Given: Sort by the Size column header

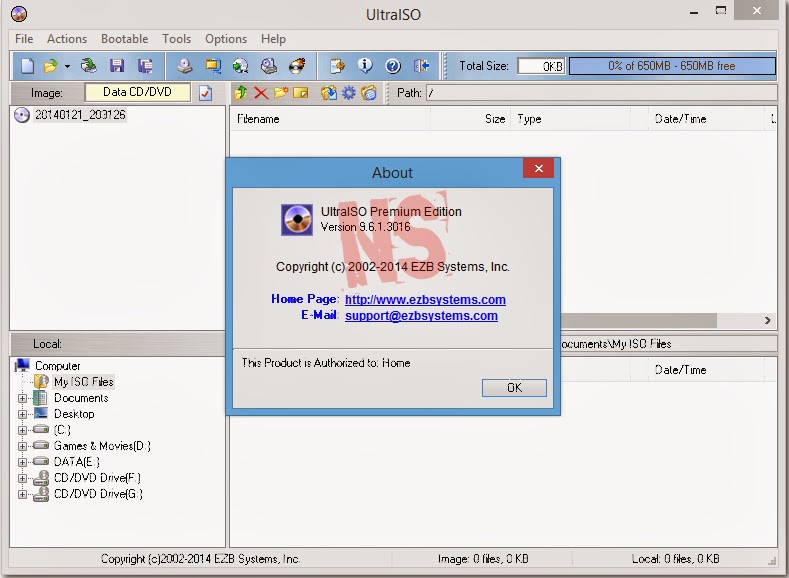Looking at the screenshot, I should click(470, 119).
